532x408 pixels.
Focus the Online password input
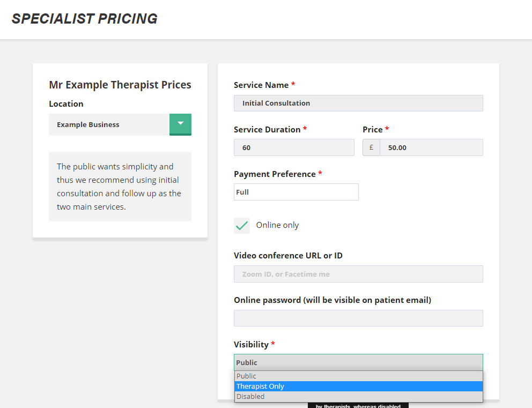point(358,318)
